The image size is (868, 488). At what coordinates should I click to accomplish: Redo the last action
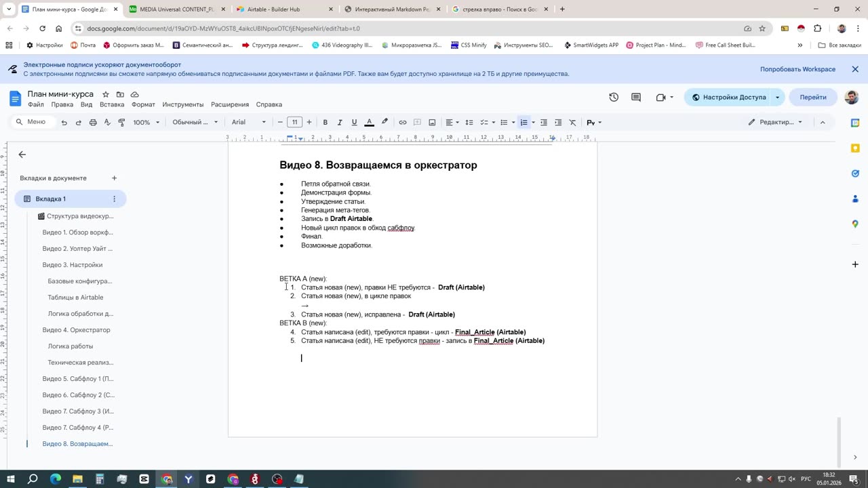point(79,123)
